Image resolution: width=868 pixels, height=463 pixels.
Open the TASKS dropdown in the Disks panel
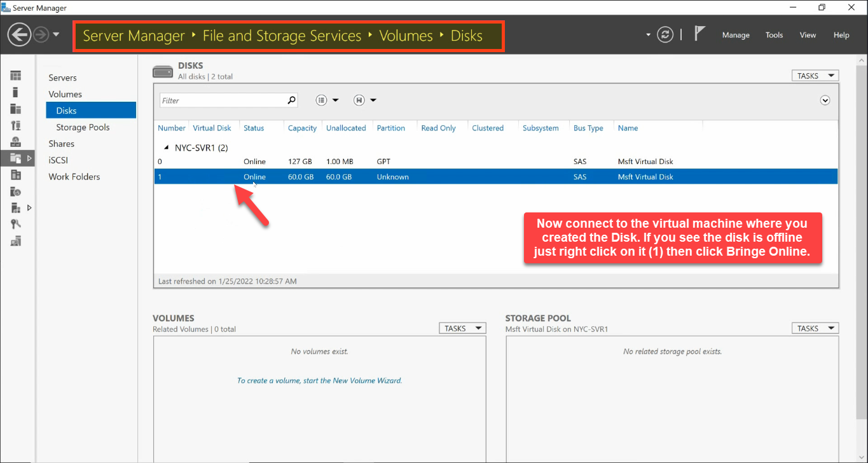click(x=815, y=76)
